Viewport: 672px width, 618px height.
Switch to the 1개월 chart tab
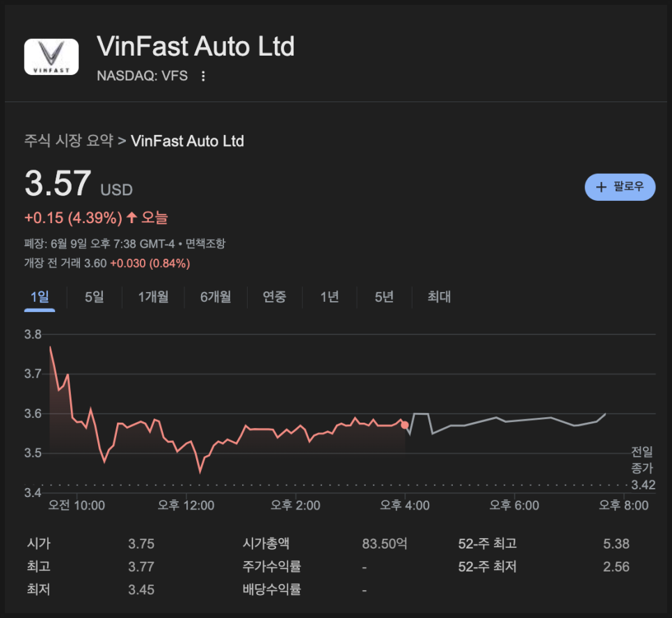pos(153,297)
